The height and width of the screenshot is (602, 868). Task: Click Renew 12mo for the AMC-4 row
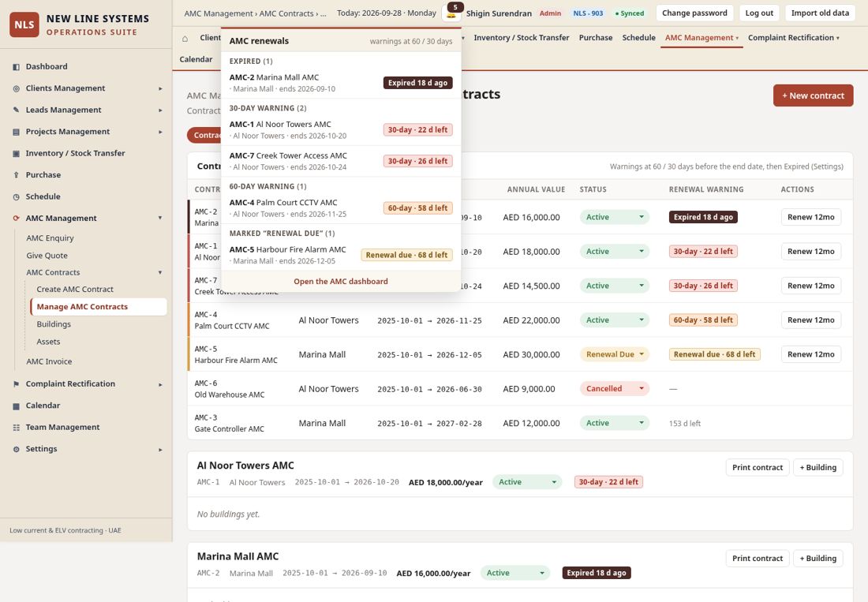(x=810, y=320)
